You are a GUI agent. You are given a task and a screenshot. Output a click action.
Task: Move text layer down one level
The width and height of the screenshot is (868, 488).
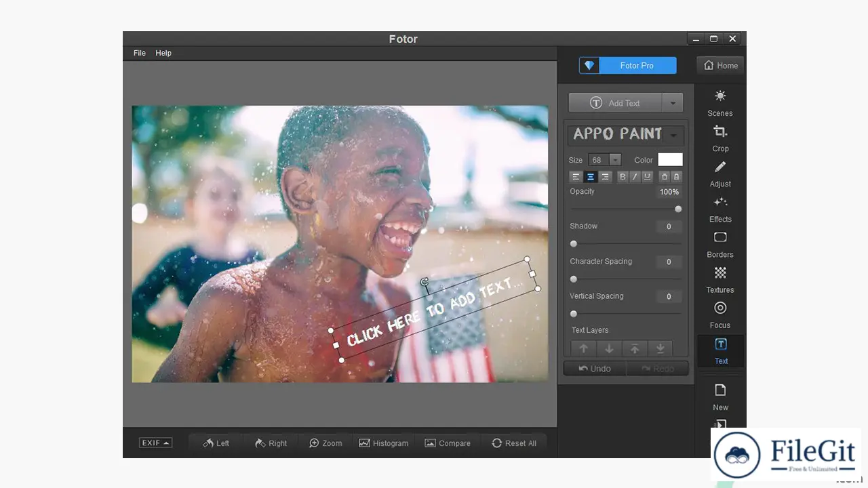[x=609, y=348]
